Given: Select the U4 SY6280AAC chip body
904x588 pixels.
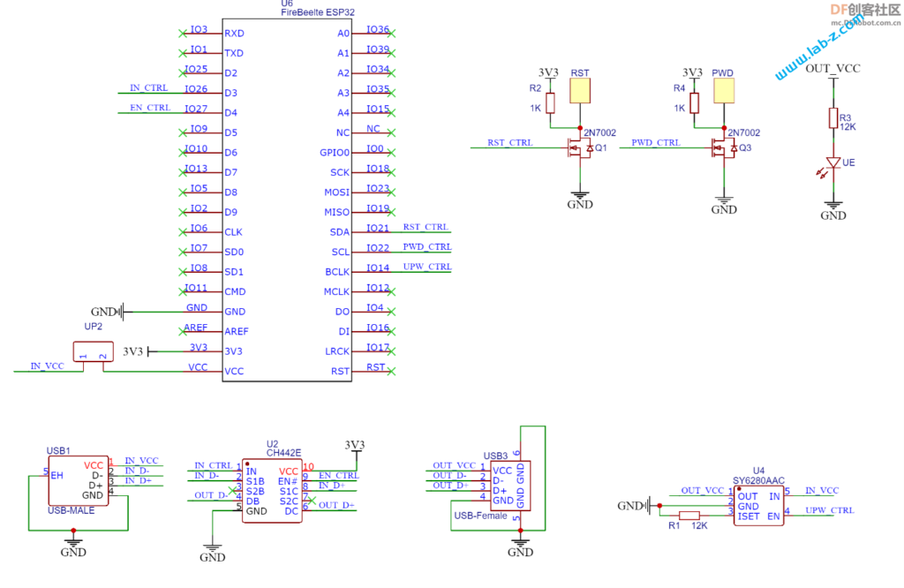Looking at the screenshot, I should [758, 506].
